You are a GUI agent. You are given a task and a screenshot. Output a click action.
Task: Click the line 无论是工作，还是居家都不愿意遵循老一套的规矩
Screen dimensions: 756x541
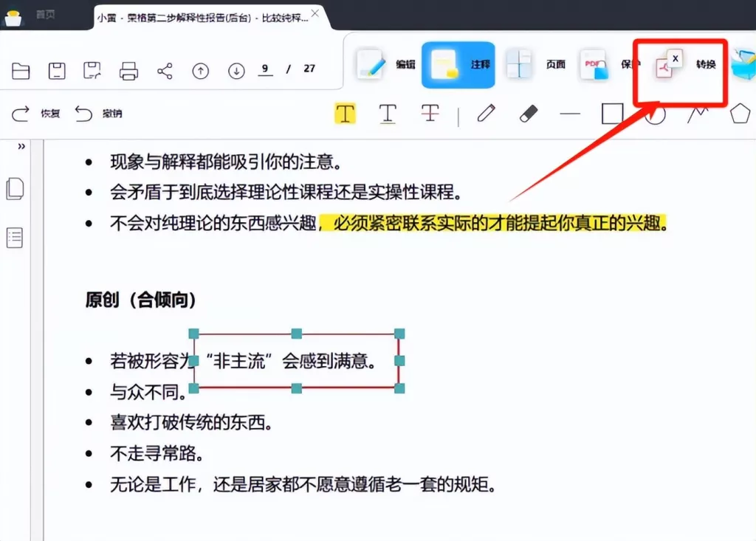click(303, 484)
